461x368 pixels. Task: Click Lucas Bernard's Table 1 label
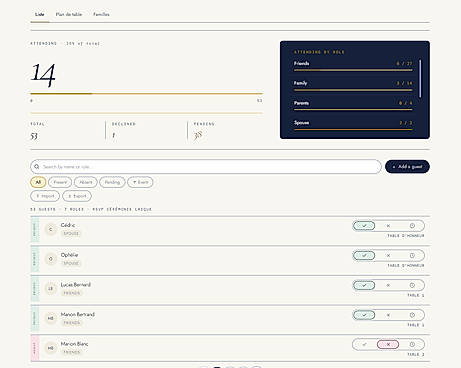416,295
